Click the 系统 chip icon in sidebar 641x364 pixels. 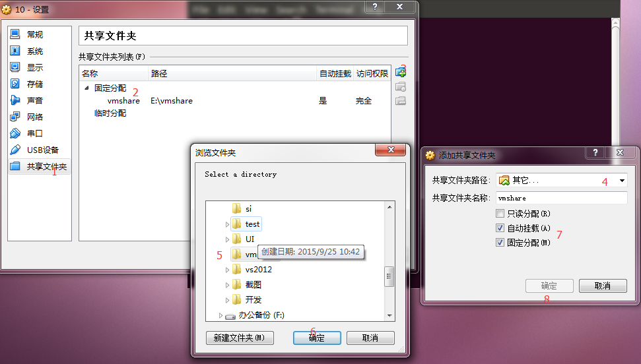pos(15,51)
